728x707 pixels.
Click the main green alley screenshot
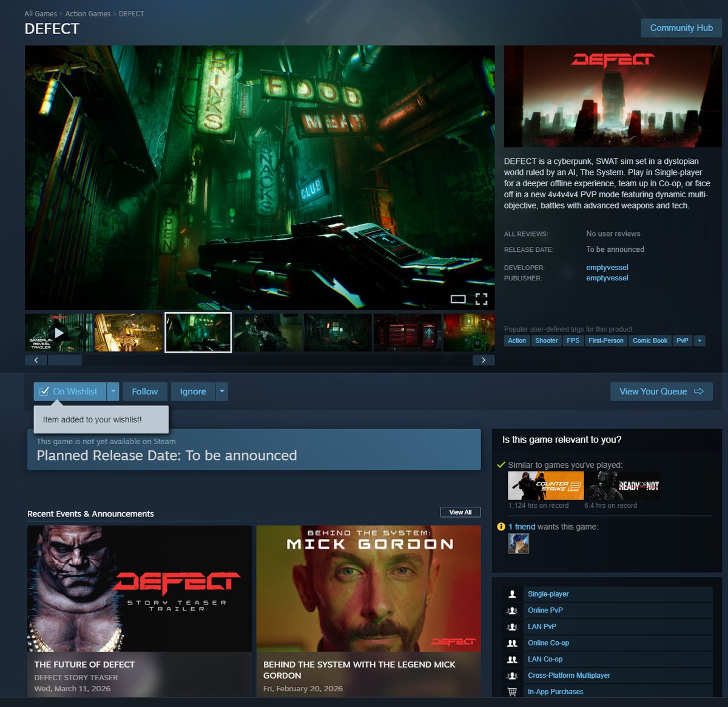[x=260, y=178]
